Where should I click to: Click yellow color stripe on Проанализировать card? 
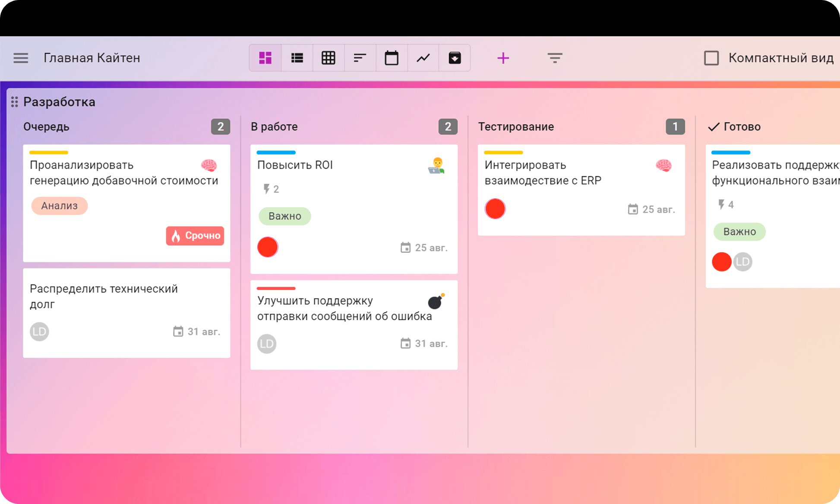(49, 152)
